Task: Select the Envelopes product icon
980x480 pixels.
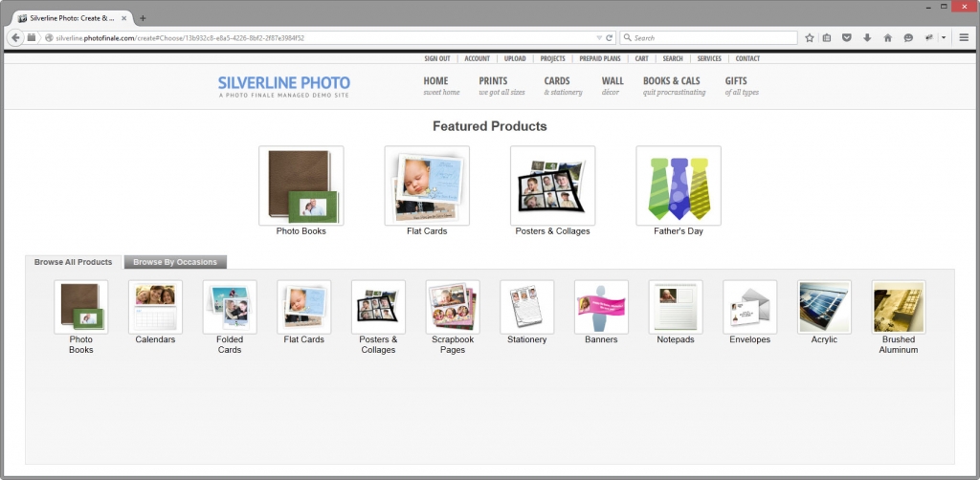Action: (x=749, y=306)
